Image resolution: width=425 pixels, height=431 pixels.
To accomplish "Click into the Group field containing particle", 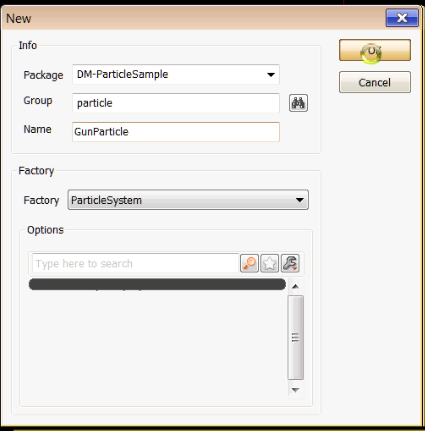I will tap(176, 103).
